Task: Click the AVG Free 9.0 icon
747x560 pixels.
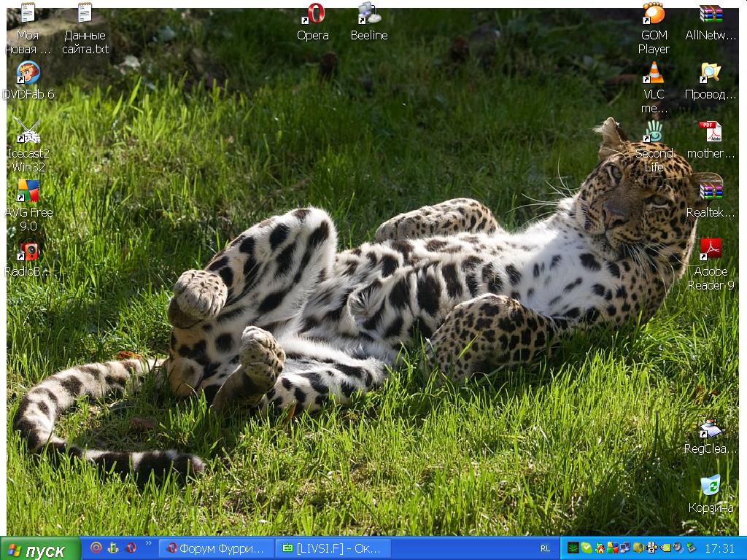Action: [x=28, y=192]
